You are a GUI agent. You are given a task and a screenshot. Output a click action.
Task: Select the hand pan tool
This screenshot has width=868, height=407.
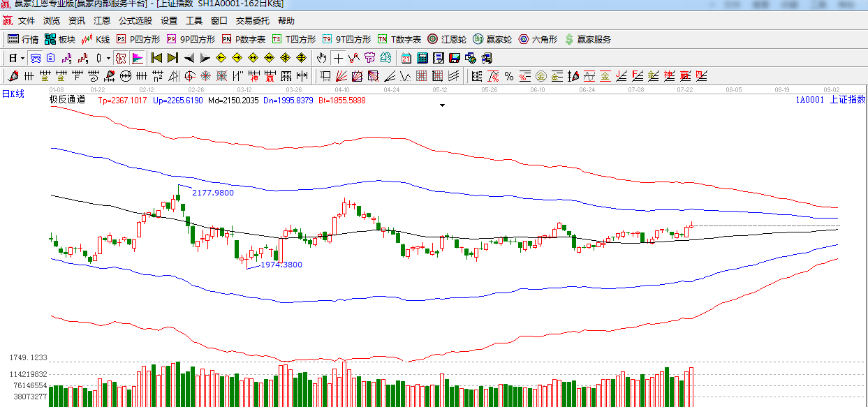click(321, 58)
